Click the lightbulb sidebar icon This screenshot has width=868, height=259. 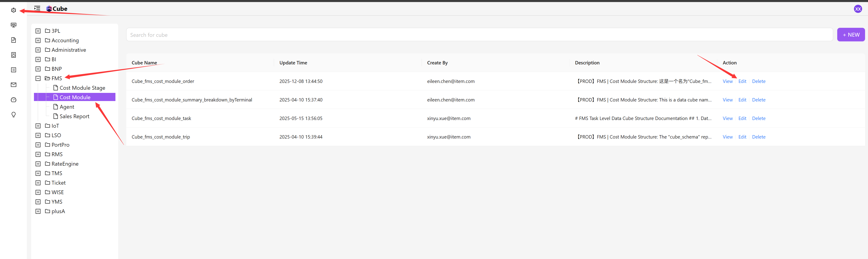click(x=14, y=115)
